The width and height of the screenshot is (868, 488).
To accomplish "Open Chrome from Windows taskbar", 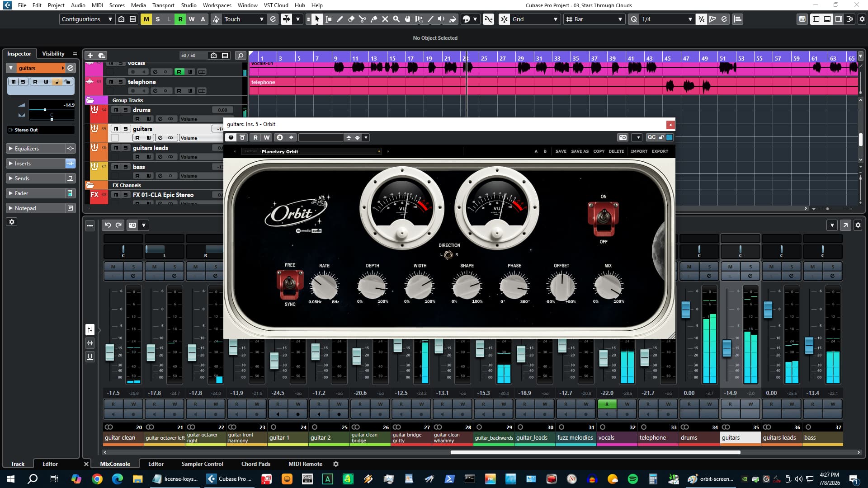I will click(x=97, y=479).
